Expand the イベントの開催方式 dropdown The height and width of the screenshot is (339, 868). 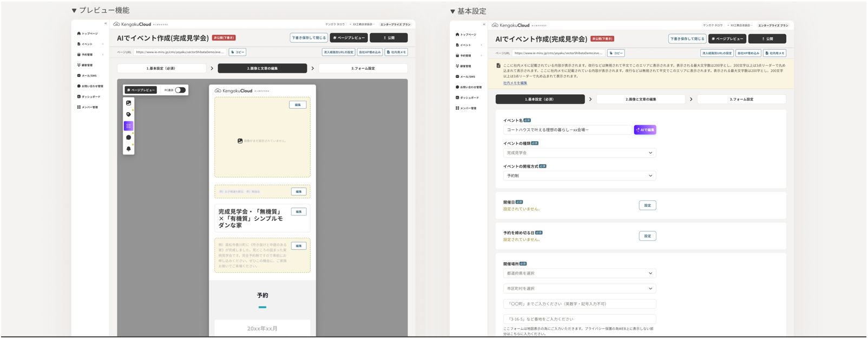point(579,176)
